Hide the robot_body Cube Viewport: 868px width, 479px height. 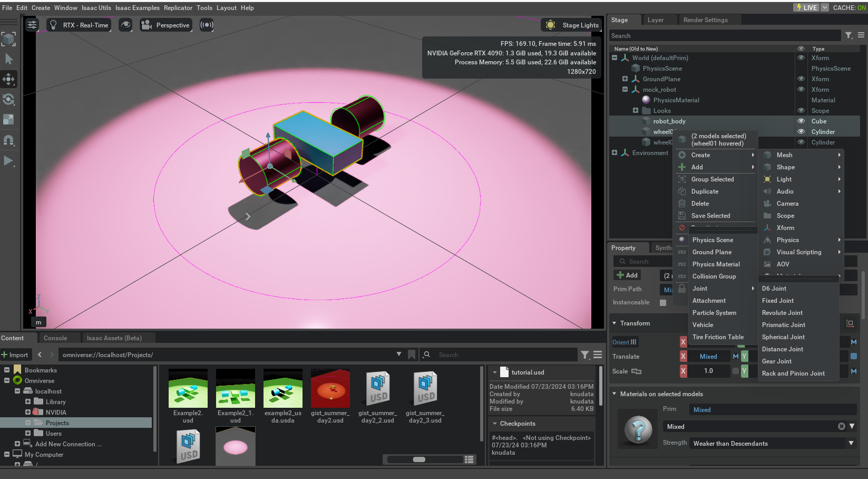click(x=801, y=121)
